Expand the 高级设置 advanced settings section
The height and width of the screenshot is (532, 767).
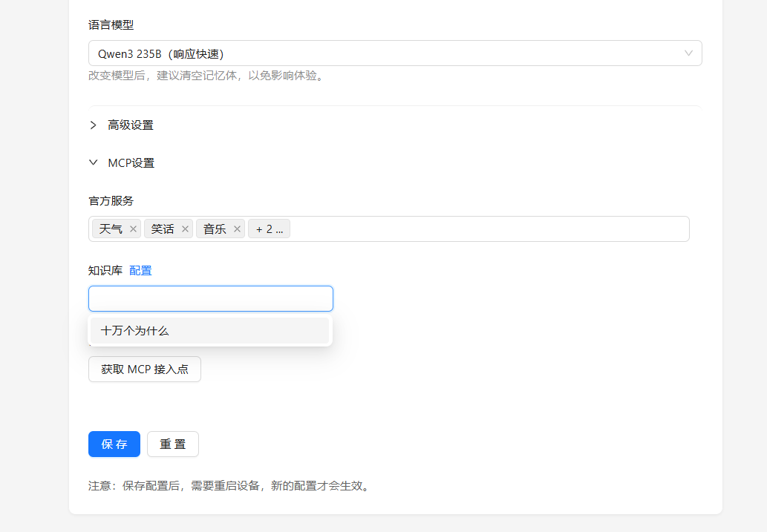129,125
